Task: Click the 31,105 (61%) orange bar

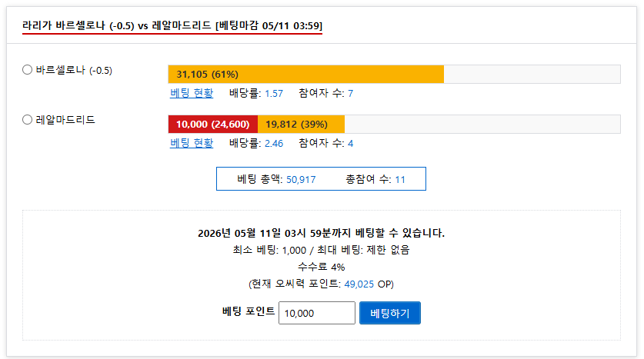Action: point(306,75)
